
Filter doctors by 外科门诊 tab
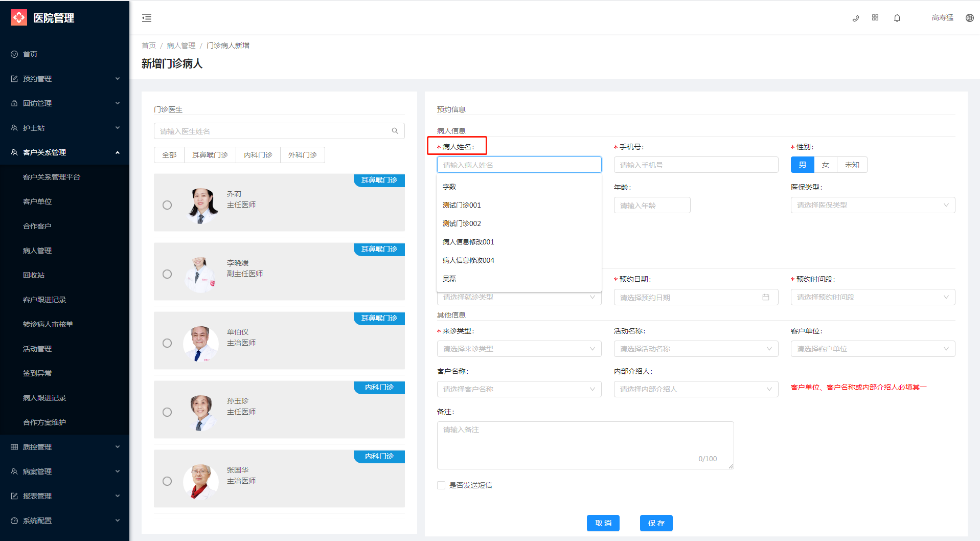pos(303,155)
